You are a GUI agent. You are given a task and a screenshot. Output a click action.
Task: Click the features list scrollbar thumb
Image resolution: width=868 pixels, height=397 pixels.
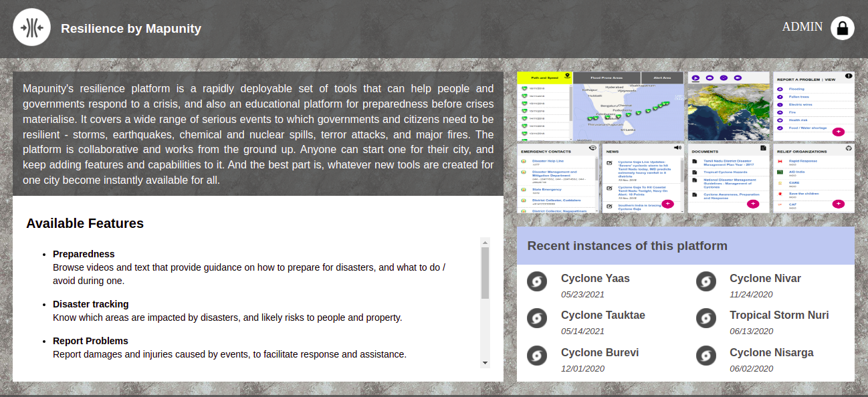[x=485, y=273]
